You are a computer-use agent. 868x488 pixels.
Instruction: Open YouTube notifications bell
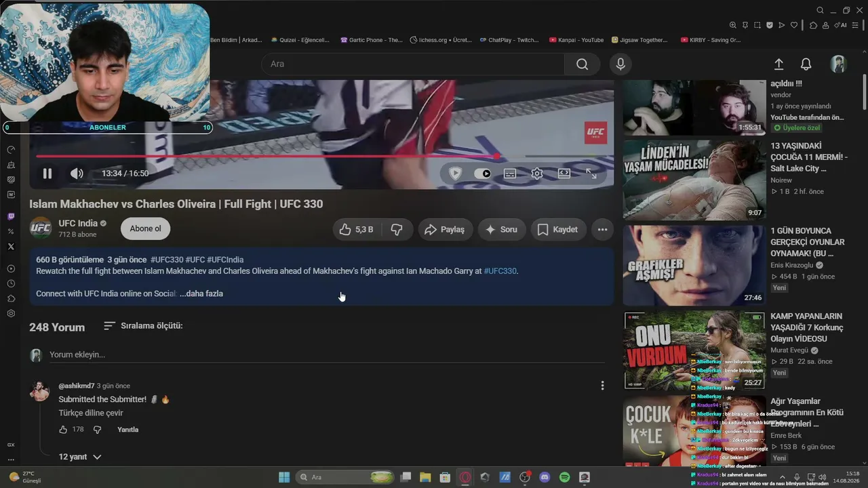806,64
